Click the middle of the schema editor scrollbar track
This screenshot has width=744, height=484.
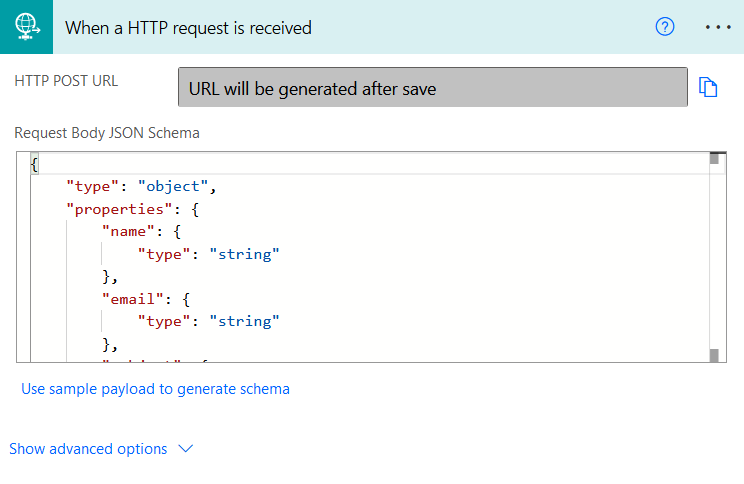coord(714,256)
